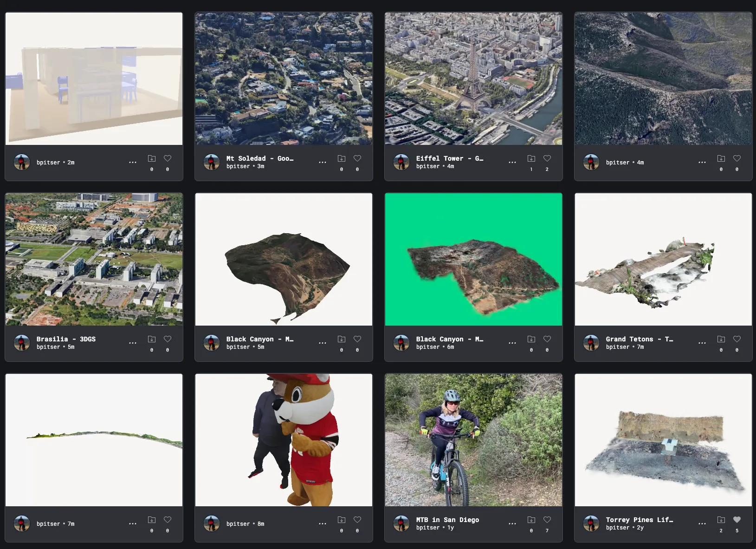Open the Brasilia aerial city thumbnail
Screen dimensions: 756x549
(x=94, y=259)
